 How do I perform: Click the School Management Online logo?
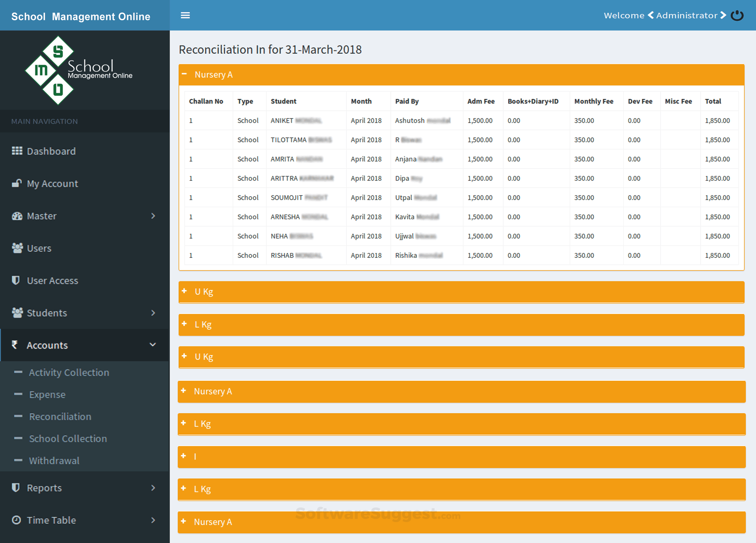pos(79,70)
